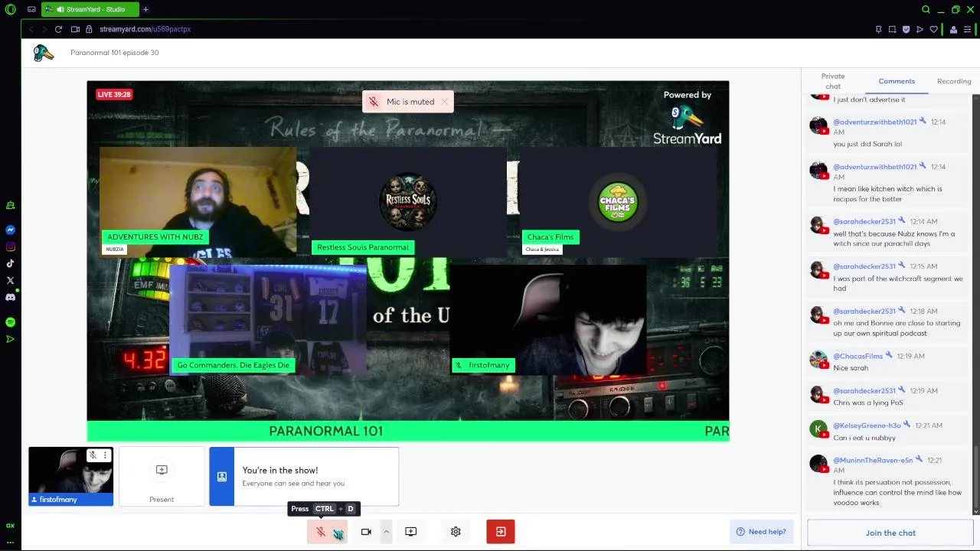Open Spotify in the sidebar
The image size is (980, 551).
(10, 322)
